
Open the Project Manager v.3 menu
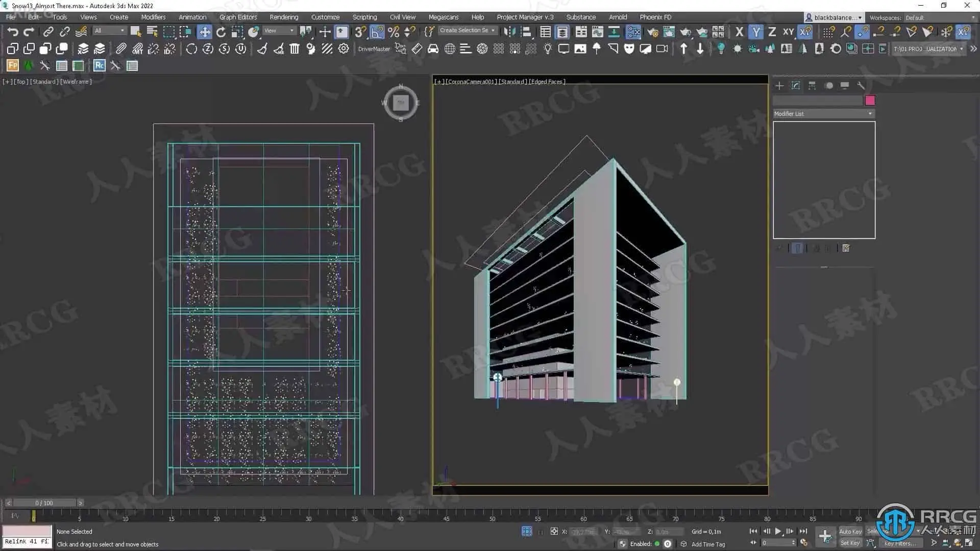pos(525,17)
